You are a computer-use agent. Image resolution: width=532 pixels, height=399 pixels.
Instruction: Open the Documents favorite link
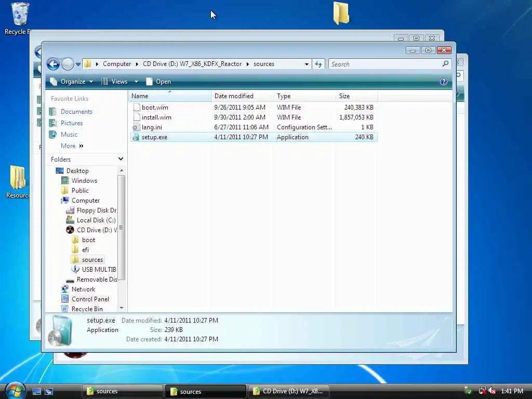(x=76, y=112)
